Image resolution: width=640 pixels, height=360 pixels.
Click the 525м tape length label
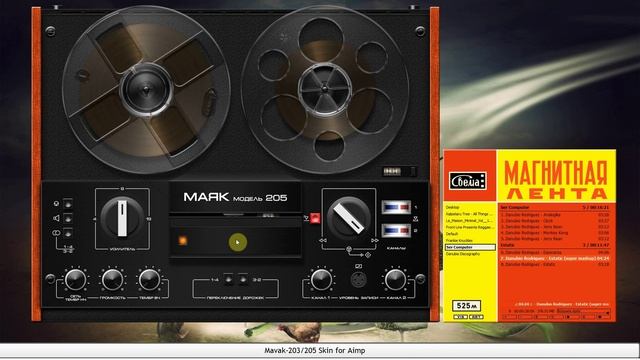[x=467, y=306]
